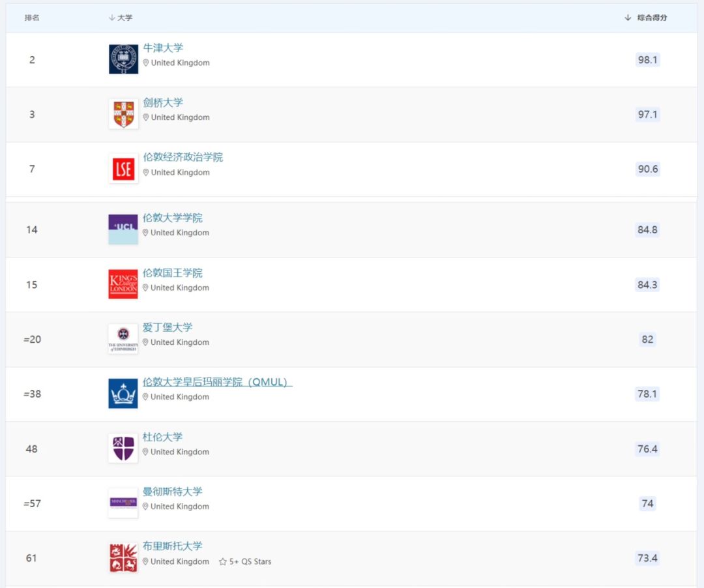Screen dimensions: 704x588
Task: Click rank number 15
Action: (x=32, y=285)
